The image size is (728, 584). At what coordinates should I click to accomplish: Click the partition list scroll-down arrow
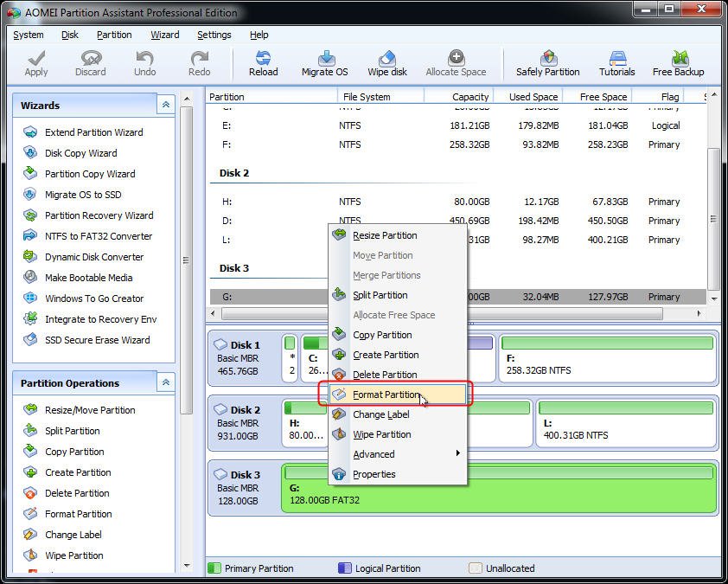coord(714,298)
